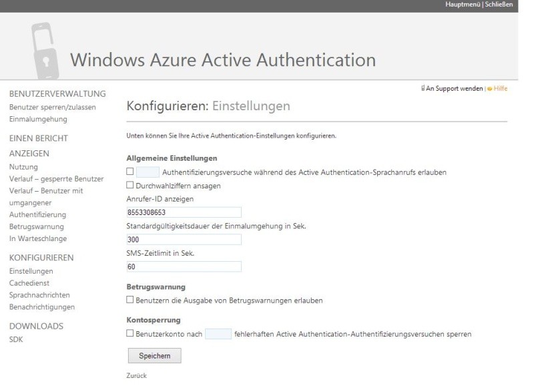Check the Benutzerkonto sperren checkbox
Screen dimensions: 534x392
point(131,331)
